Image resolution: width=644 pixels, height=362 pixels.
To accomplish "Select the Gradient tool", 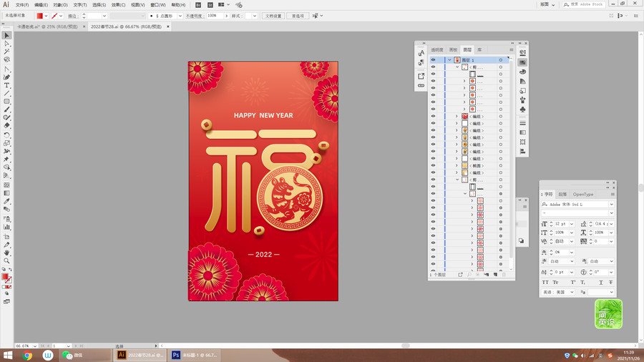I will [6, 193].
